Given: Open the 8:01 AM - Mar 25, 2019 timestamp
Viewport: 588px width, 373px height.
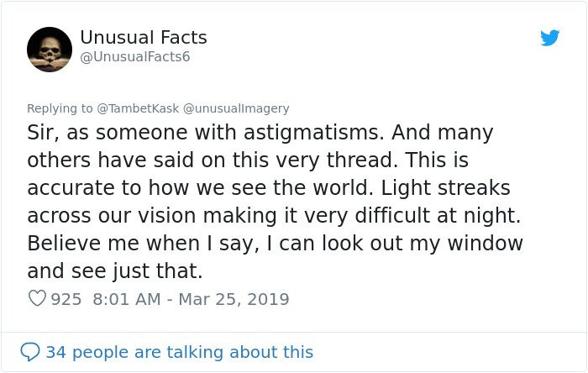Looking at the screenshot, I should pyautogui.click(x=191, y=299).
